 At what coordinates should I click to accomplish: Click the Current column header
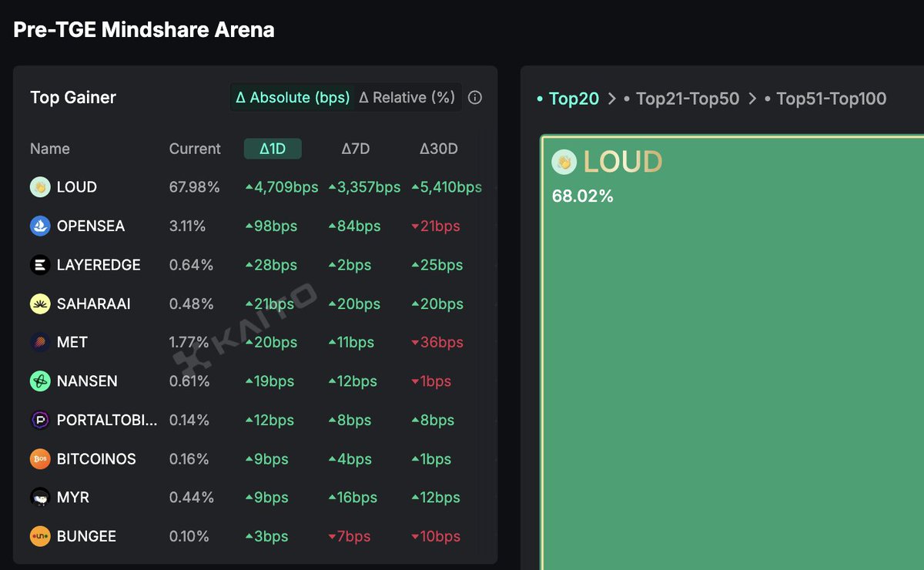(195, 149)
